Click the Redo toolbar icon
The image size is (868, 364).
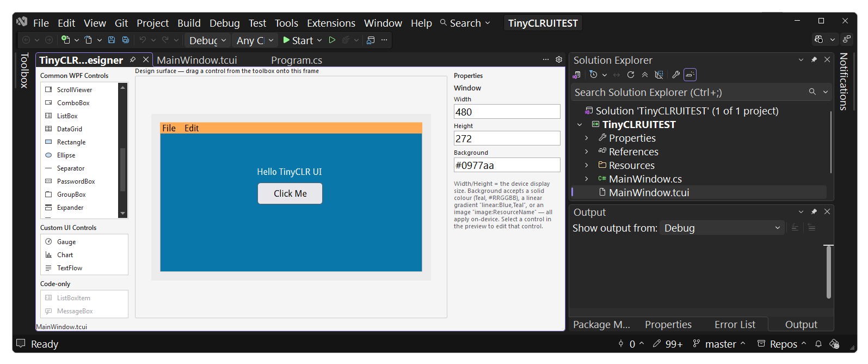coord(165,40)
